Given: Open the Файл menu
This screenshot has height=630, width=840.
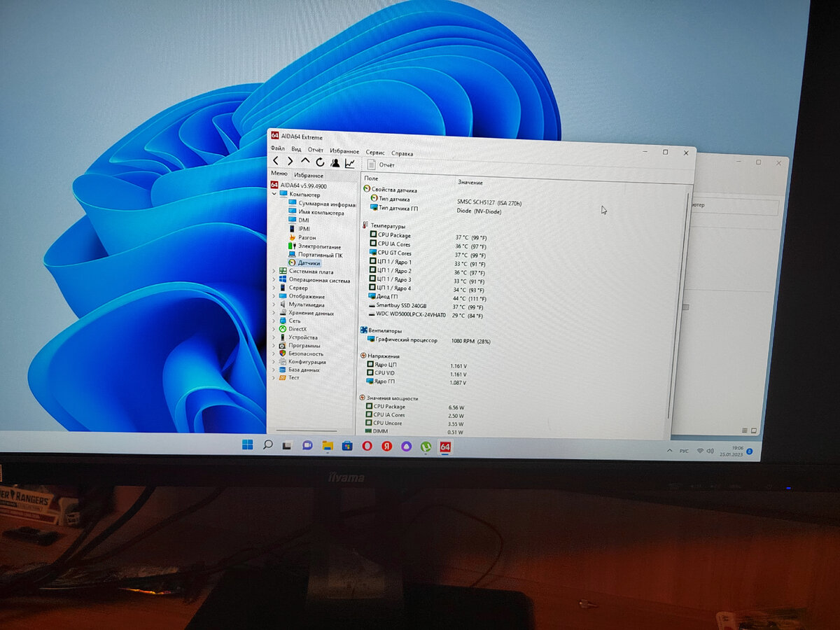Looking at the screenshot, I should tap(277, 148).
